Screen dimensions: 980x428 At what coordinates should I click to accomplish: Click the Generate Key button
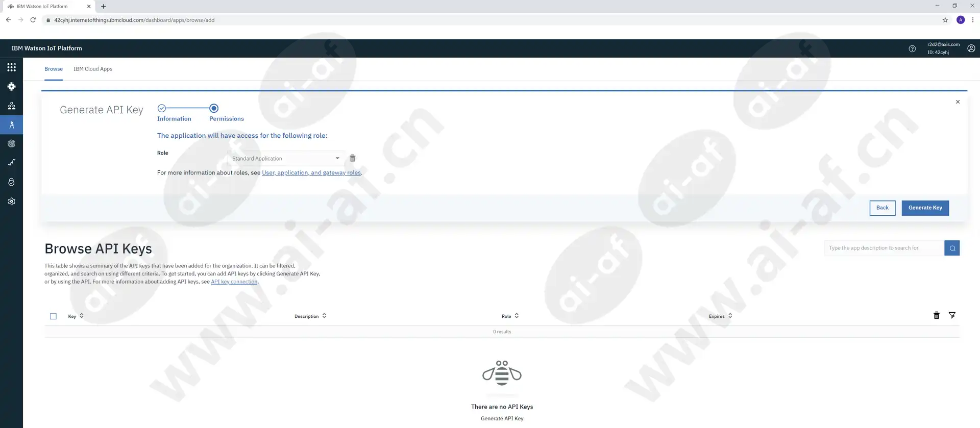[x=925, y=208]
